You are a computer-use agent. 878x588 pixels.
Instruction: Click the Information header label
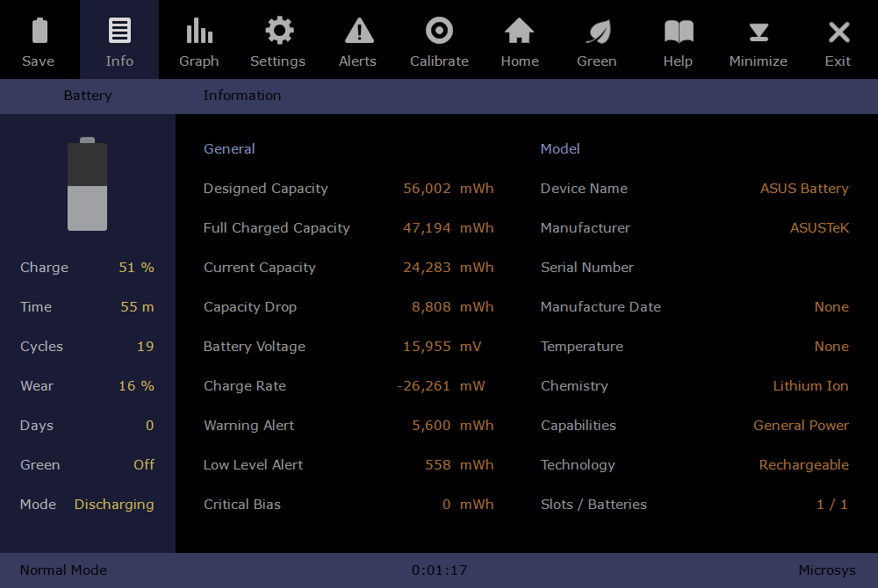(x=242, y=96)
